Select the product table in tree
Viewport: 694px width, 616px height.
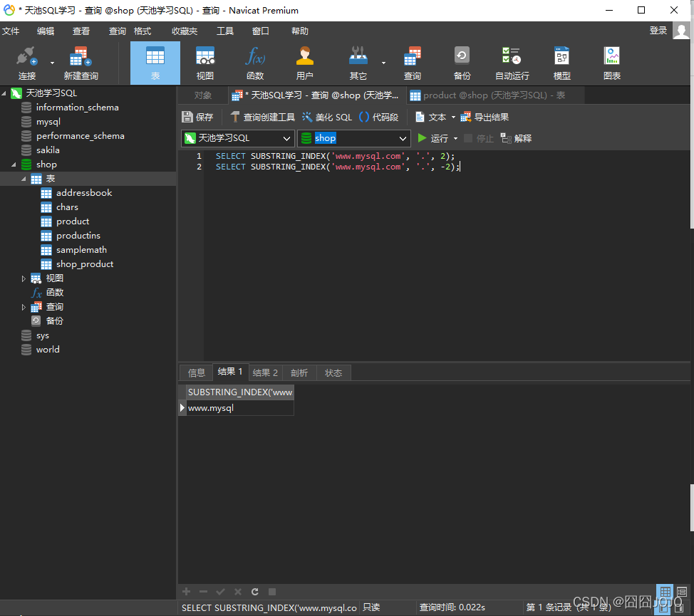73,221
